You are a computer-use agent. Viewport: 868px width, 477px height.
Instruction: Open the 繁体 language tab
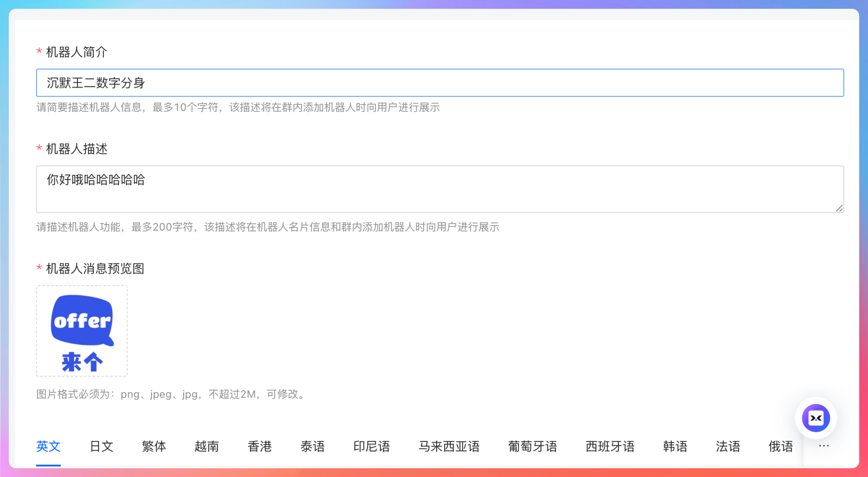(154, 446)
